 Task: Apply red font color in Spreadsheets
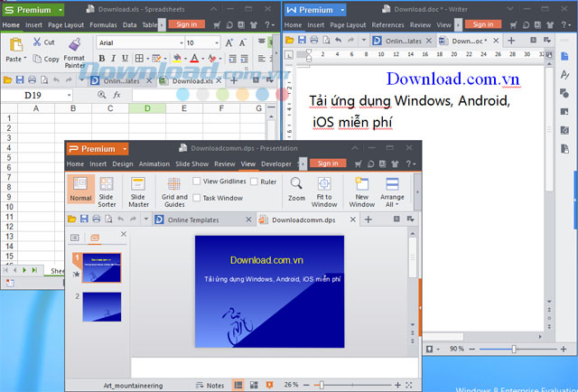pos(195,58)
